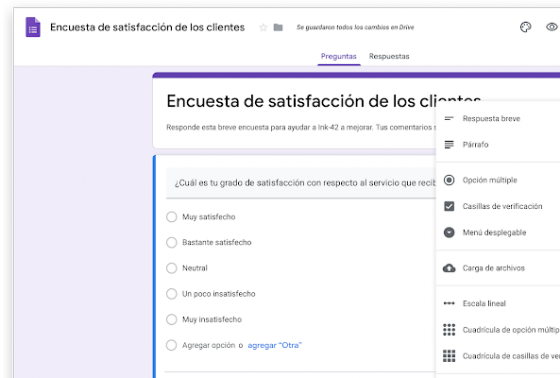Switch to the Preguntas tab

point(339,56)
